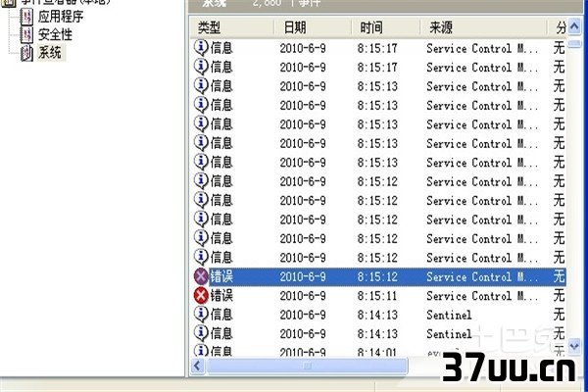Click the lower Sentinel source entry
The width and height of the screenshot is (588, 392).
(x=449, y=334)
